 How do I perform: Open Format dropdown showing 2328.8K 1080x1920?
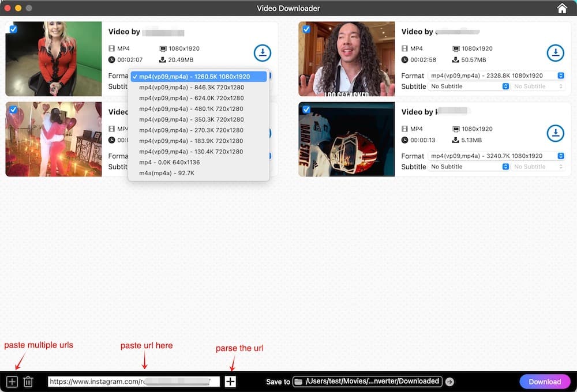pyautogui.click(x=496, y=76)
